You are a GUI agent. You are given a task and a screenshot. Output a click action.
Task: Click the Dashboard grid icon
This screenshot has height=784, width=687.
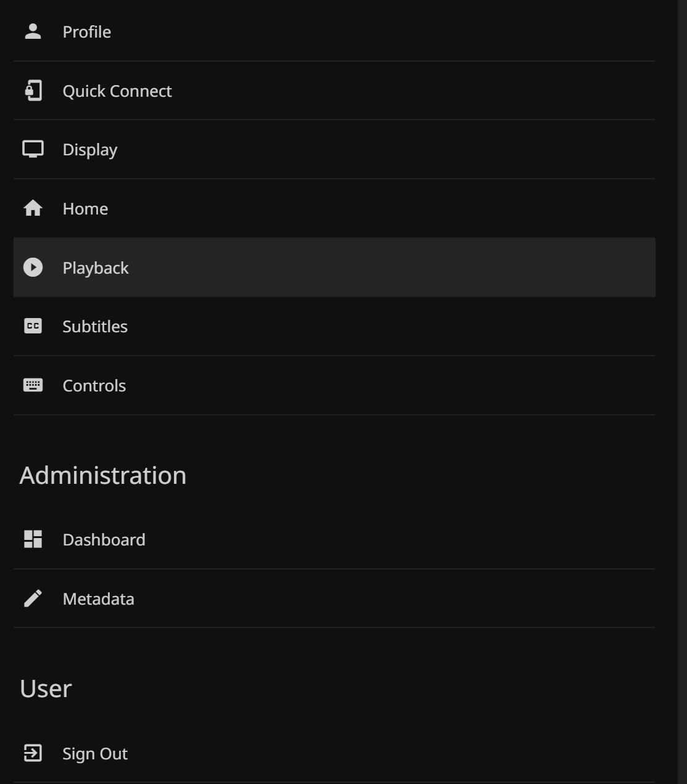(x=33, y=539)
